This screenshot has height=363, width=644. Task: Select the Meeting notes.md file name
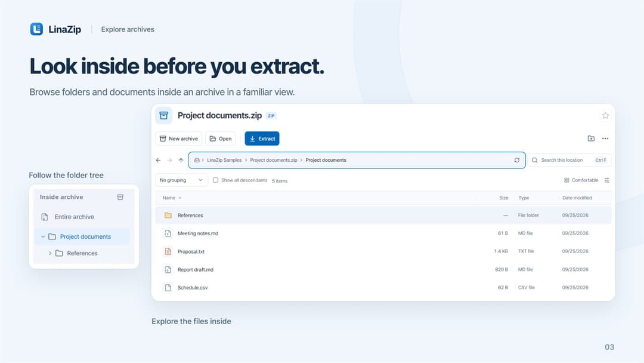(198, 233)
